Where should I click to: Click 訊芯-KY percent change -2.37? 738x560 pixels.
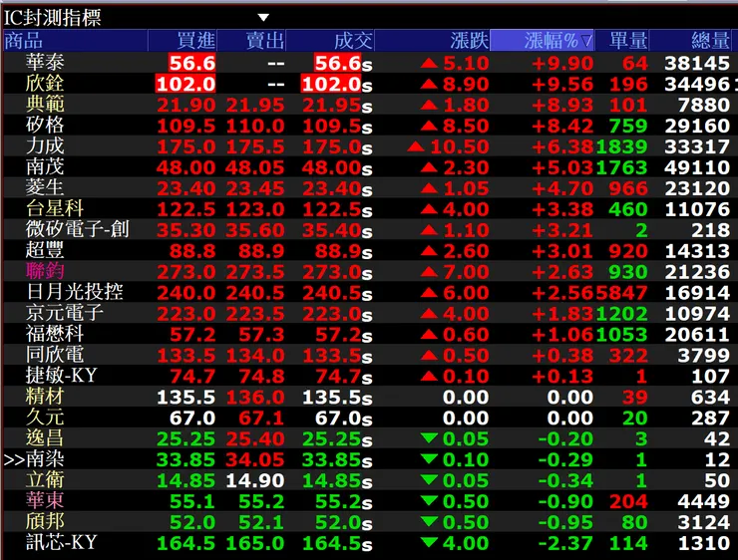(564, 543)
